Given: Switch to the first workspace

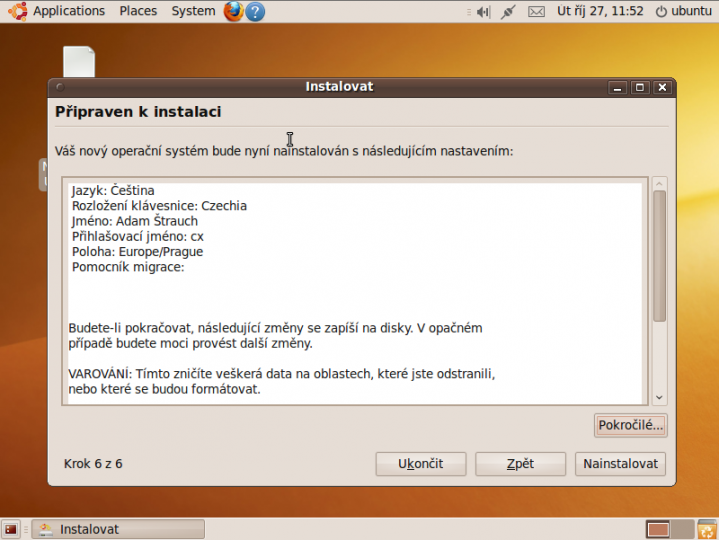Looking at the screenshot, I should tap(658, 529).
